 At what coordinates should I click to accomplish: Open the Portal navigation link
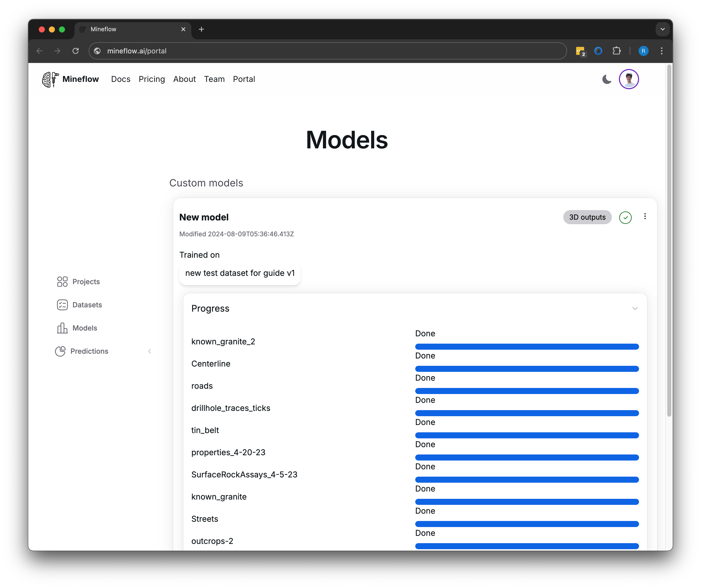pos(244,79)
